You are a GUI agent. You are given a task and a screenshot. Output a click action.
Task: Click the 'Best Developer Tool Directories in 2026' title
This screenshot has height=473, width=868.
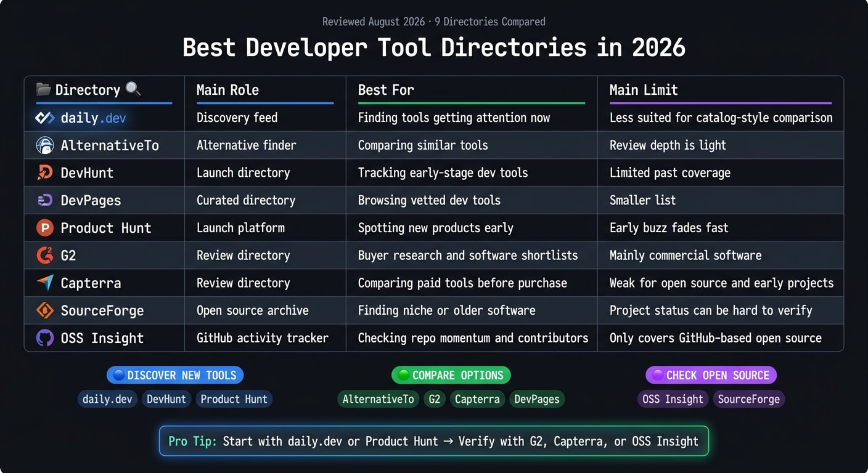tap(434, 48)
